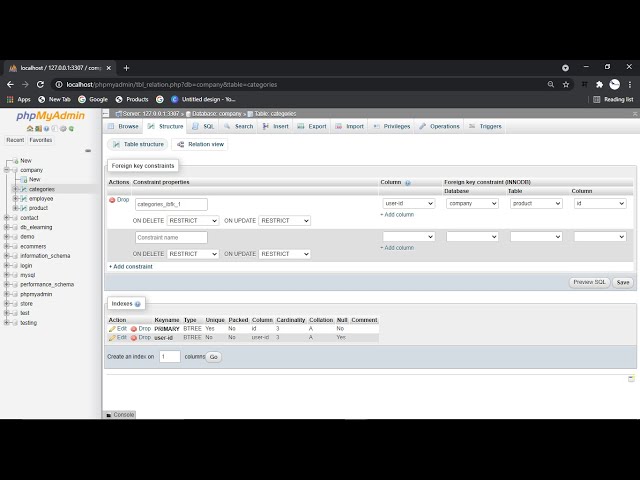
Task: Open empty Column dropdown of new constraint
Action: [409, 237]
